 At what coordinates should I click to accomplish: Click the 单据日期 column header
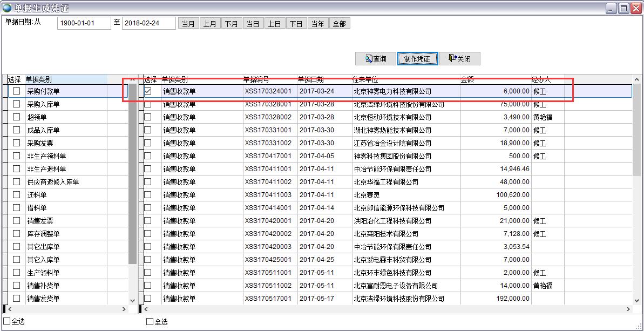311,79
